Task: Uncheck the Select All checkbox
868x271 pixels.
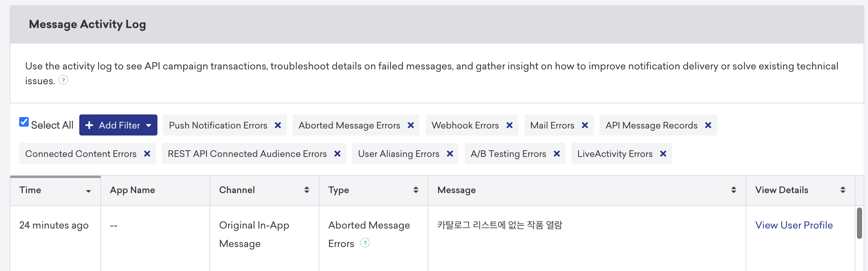Action: (x=24, y=122)
